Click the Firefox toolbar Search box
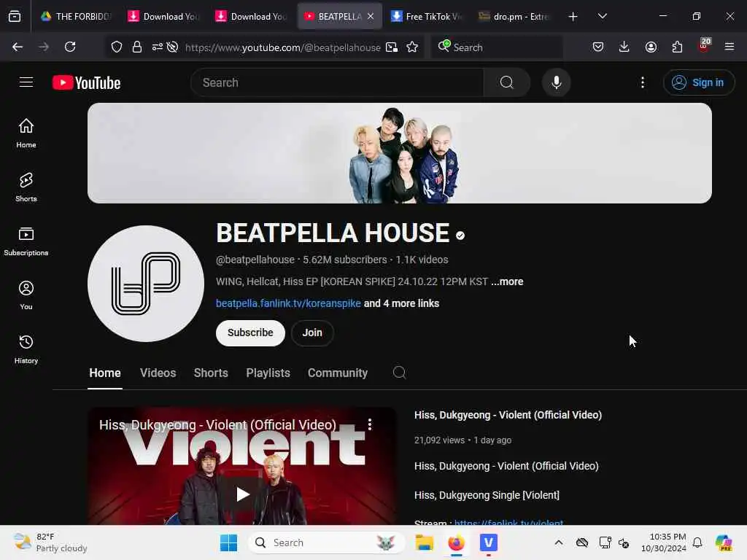Viewport: 747px width, 560px height. [x=498, y=47]
